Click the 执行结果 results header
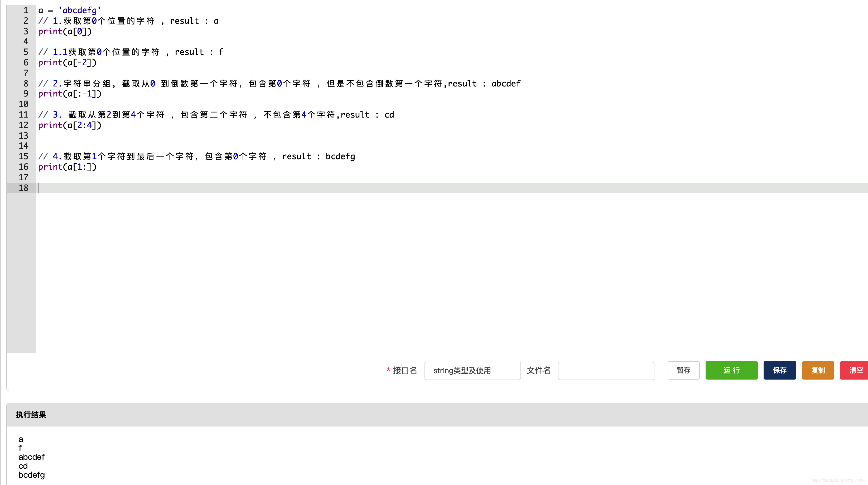This screenshot has width=868, height=485. (x=31, y=415)
